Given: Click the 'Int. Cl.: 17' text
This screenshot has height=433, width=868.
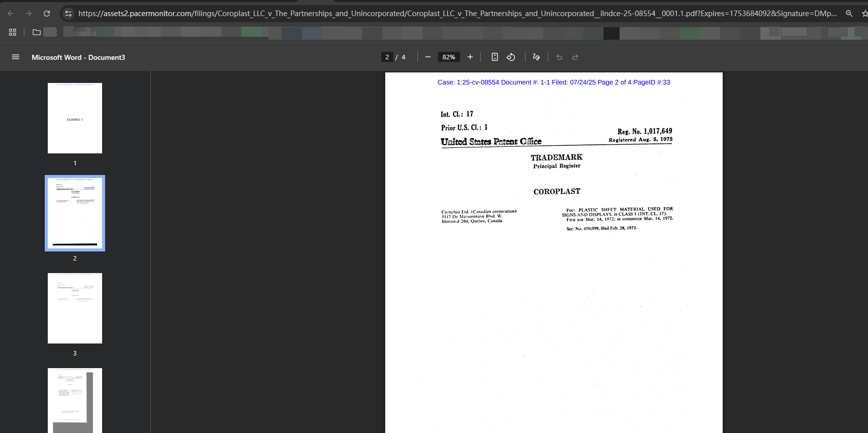Looking at the screenshot, I should (x=457, y=114).
